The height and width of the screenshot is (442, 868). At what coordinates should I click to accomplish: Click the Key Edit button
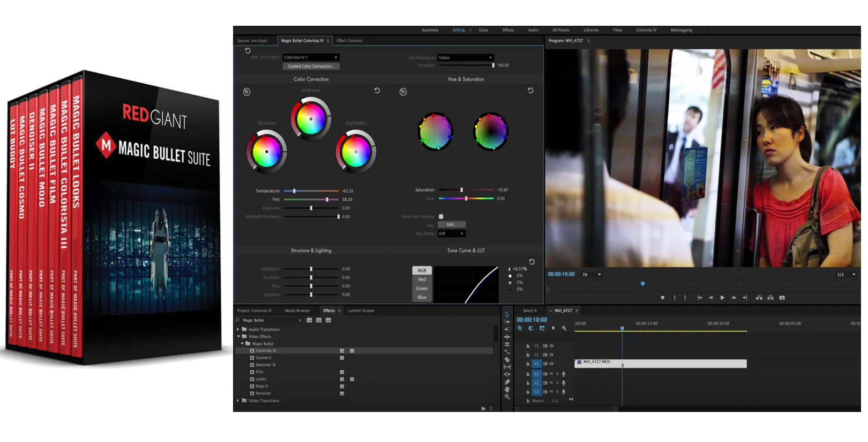[452, 225]
